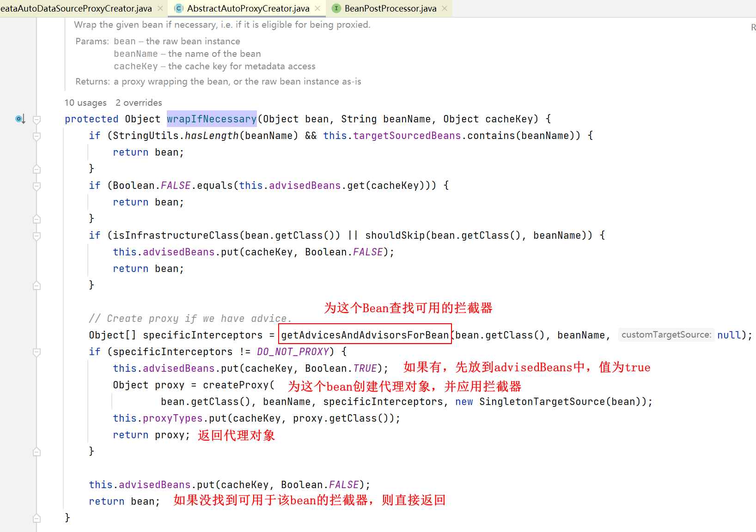The height and width of the screenshot is (532, 756).
Task: Click the final 'return bean;' statement
Action: tap(124, 502)
